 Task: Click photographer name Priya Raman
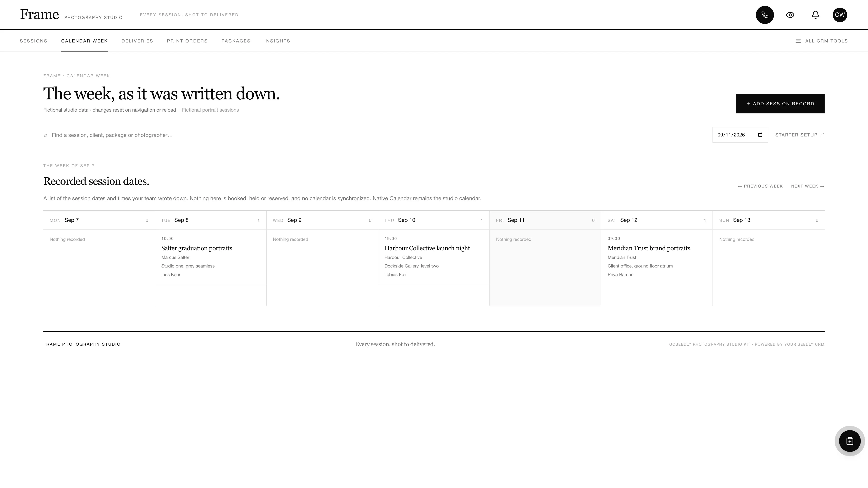click(620, 274)
